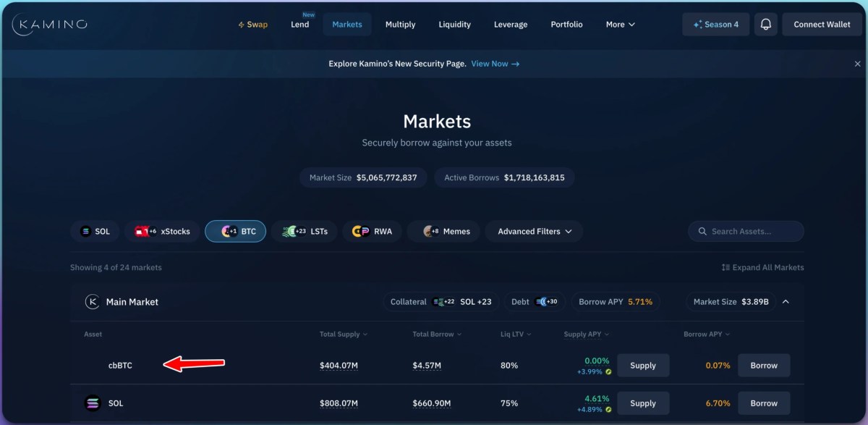Go to the Swap tab

pos(252,25)
